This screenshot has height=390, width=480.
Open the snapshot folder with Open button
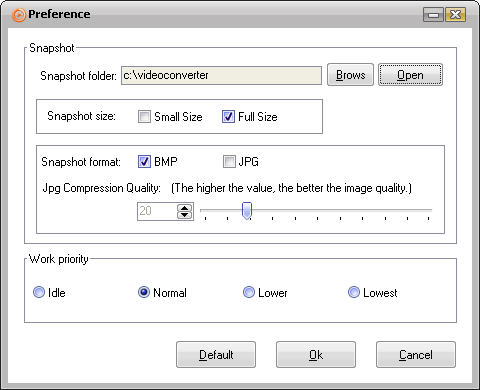pyautogui.click(x=410, y=75)
